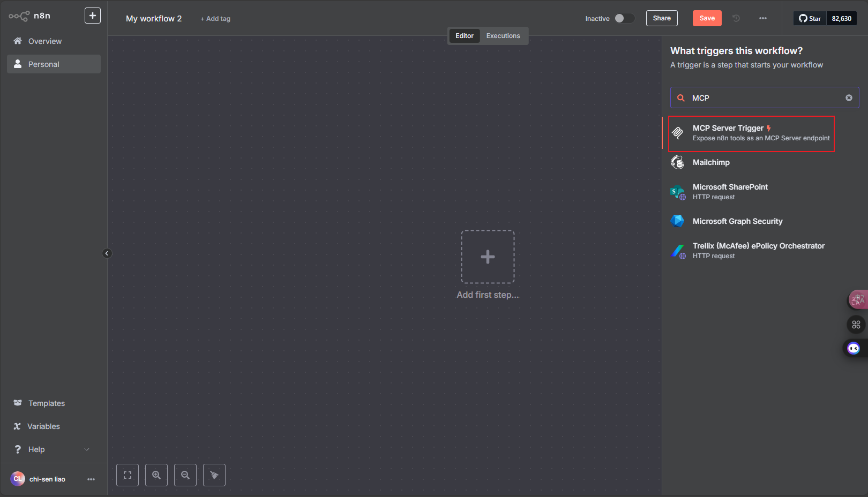Zoom in on the canvas

[x=156, y=475]
